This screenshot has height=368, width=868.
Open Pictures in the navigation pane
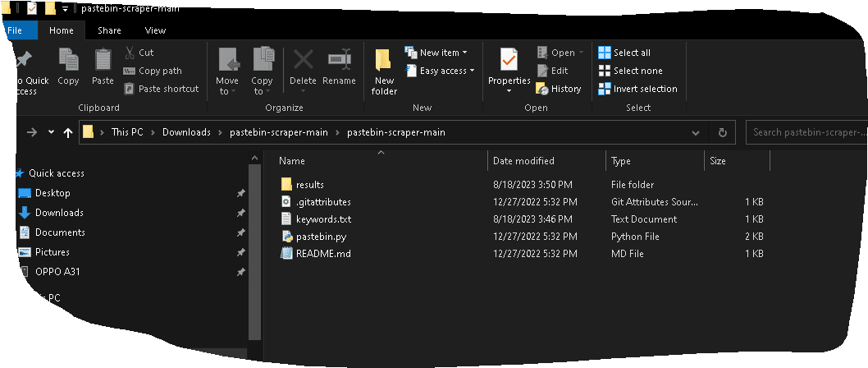coord(52,251)
